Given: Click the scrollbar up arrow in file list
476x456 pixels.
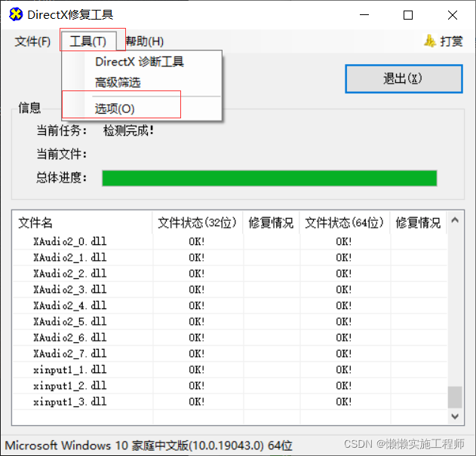Looking at the screenshot, I should (x=455, y=220).
